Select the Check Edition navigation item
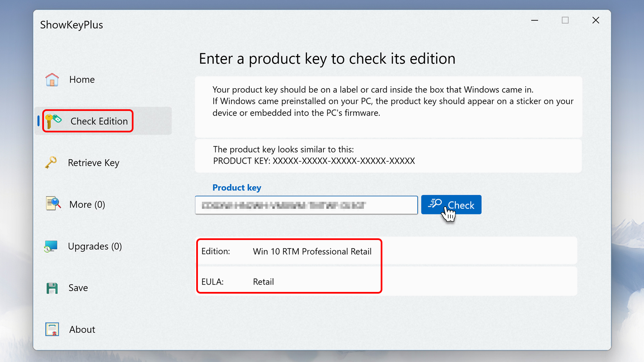 (x=99, y=121)
